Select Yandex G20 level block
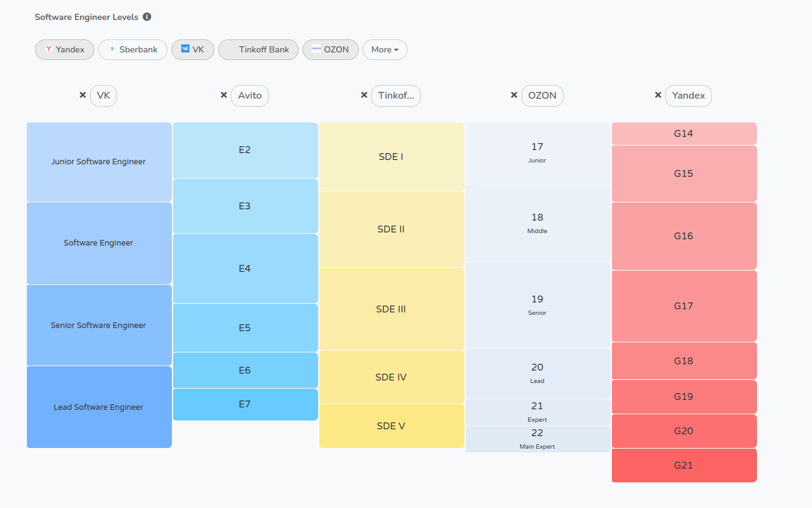Image resolution: width=812 pixels, height=508 pixels. [684, 431]
